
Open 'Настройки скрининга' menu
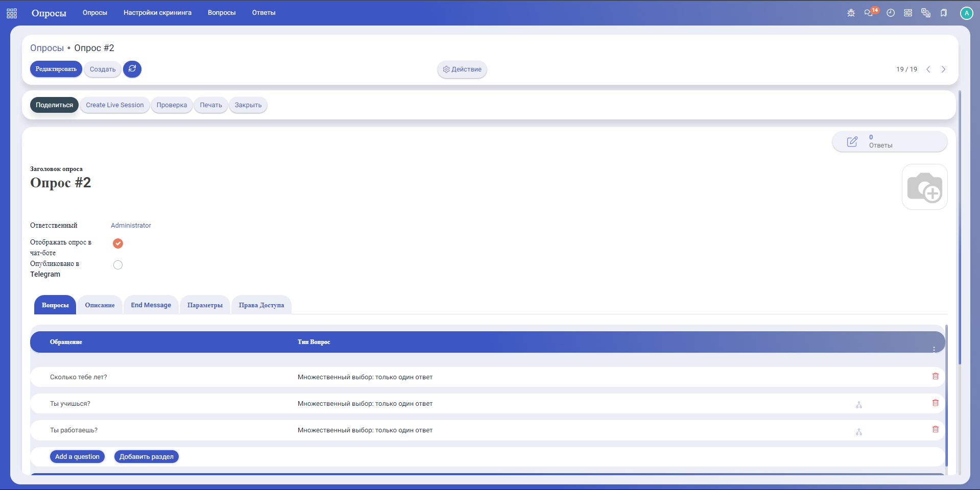pos(157,13)
